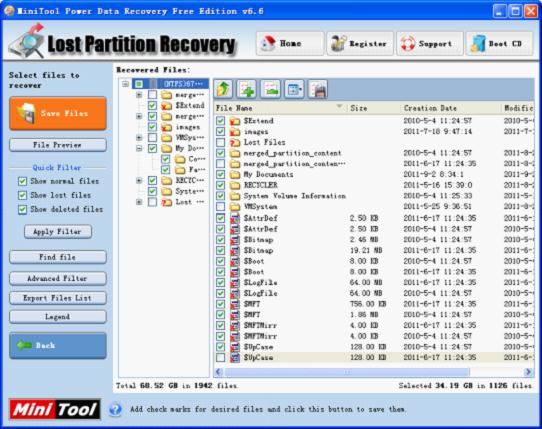Open the Support lifebuoy button
The image size is (542, 429).
(430, 44)
